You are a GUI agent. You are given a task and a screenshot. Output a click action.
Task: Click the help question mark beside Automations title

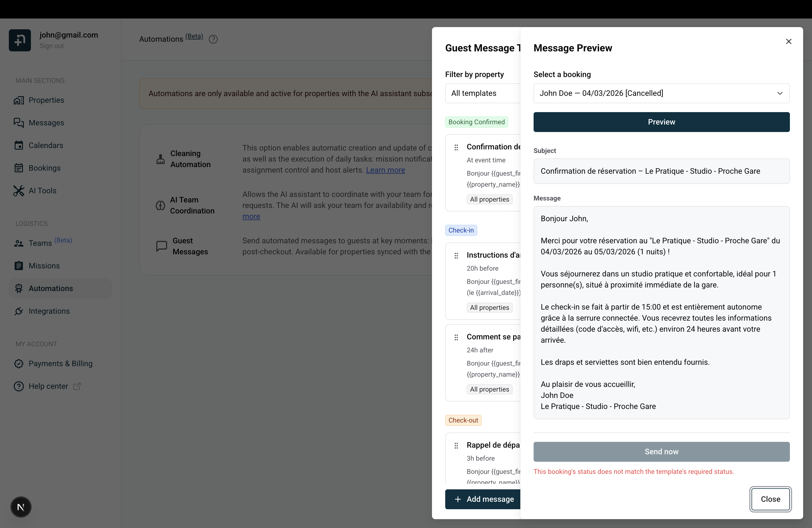[213, 39]
